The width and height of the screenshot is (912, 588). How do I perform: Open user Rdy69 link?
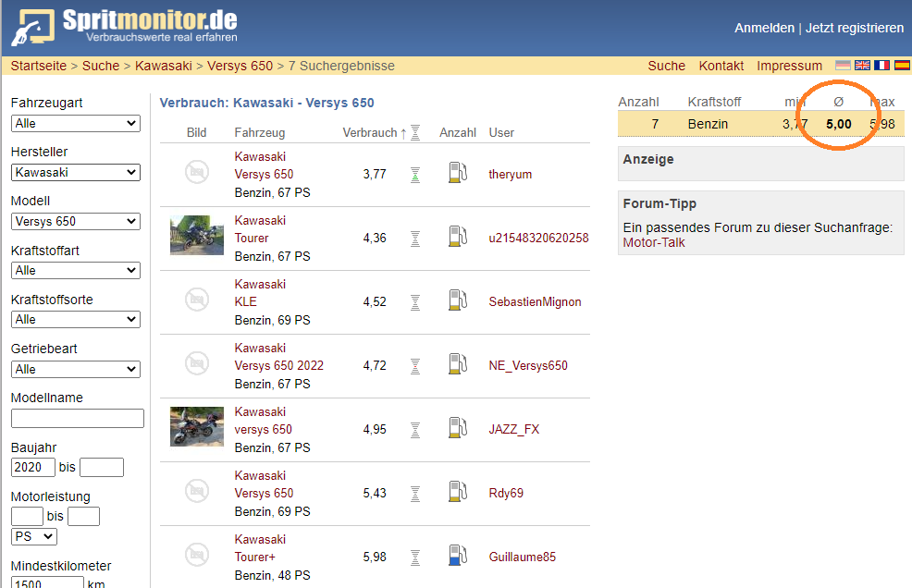506,493
